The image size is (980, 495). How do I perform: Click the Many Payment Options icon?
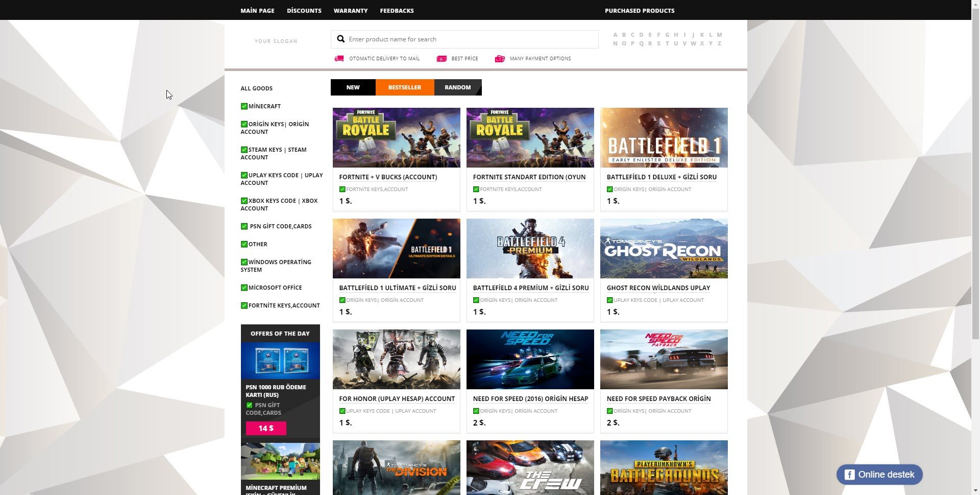[x=500, y=59]
